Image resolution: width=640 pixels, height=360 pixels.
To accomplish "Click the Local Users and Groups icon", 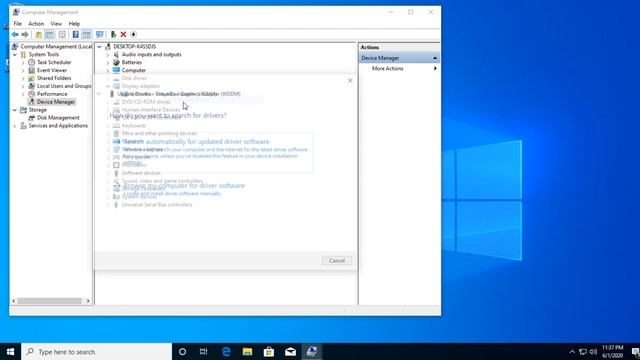I will pos(31,86).
